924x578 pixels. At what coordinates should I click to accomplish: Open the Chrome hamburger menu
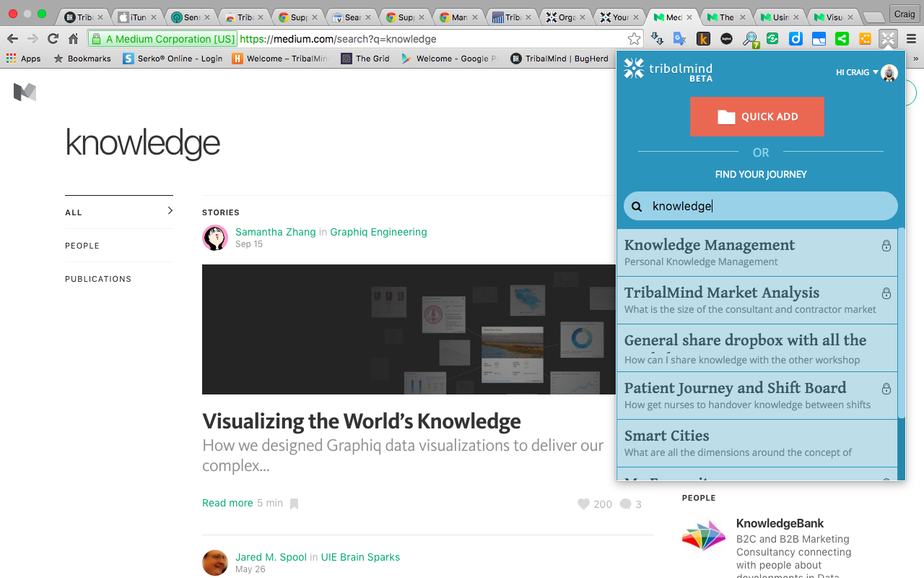910,39
